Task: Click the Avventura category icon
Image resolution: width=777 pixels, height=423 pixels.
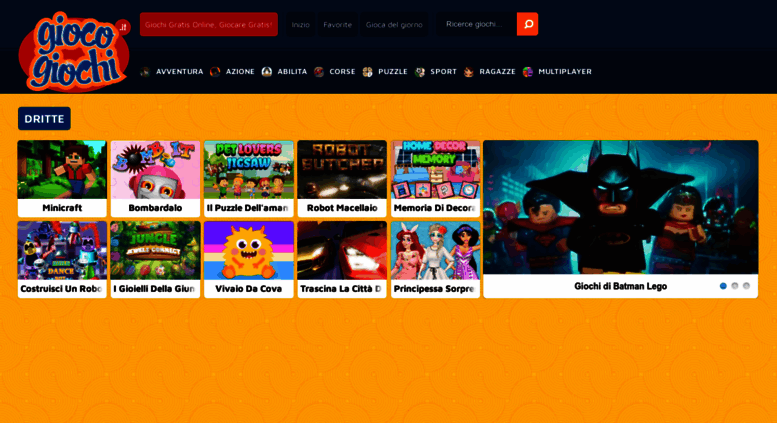Action: [145, 72]
